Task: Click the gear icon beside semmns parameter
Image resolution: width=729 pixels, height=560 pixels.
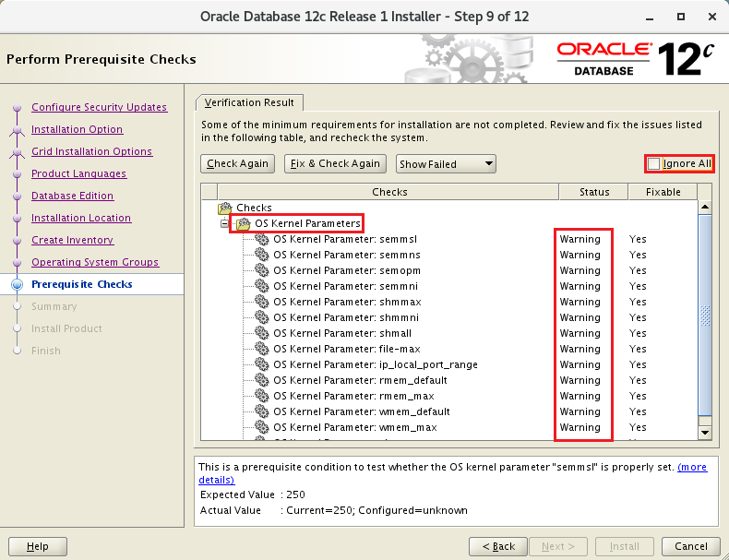Action: tap(262, 255)
